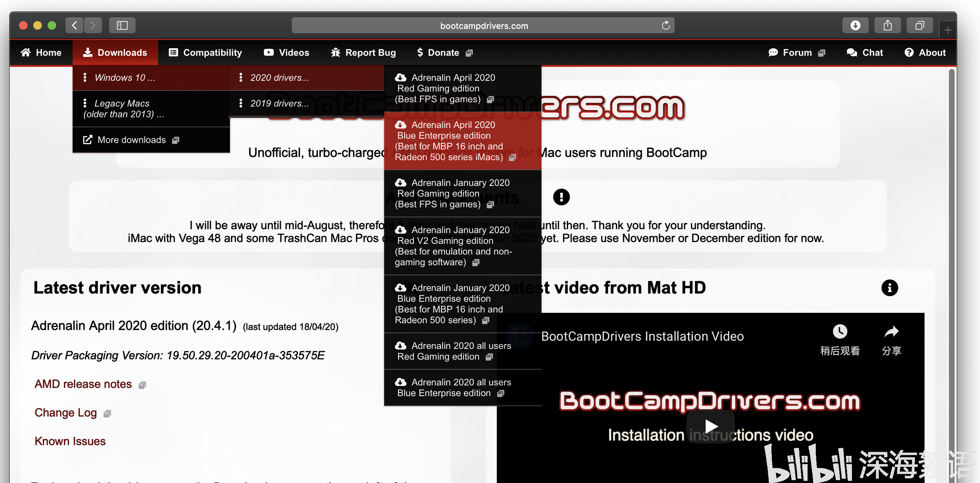Expand Legacy Macs (older than 2013) submenu
Screen dimensions: 980x483
(151, 109)
